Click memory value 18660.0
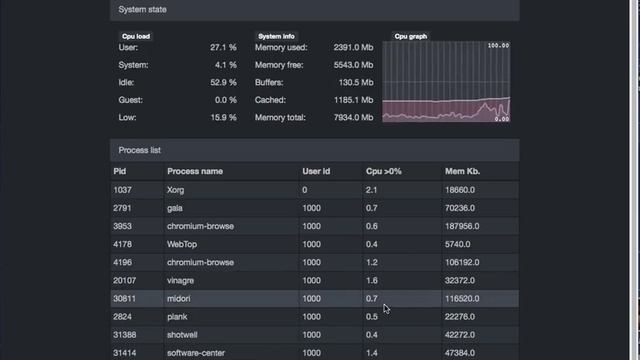The height and width of the screenshot is (360, 640). point(460,190)
